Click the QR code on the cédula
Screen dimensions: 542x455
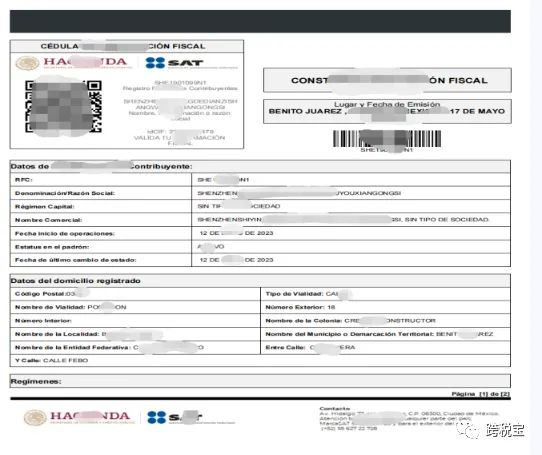click(63, 106)
